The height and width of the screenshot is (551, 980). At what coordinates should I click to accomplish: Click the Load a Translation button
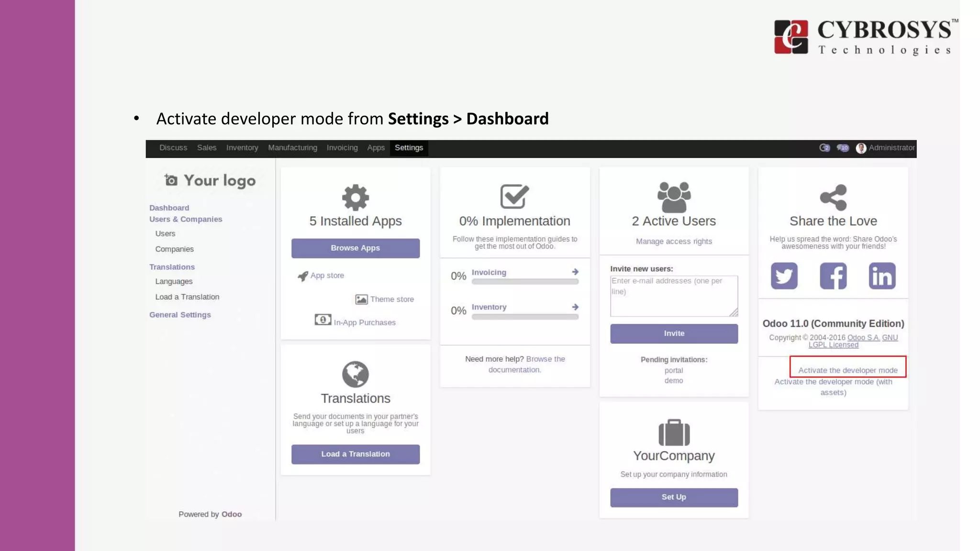click(356, 454)
